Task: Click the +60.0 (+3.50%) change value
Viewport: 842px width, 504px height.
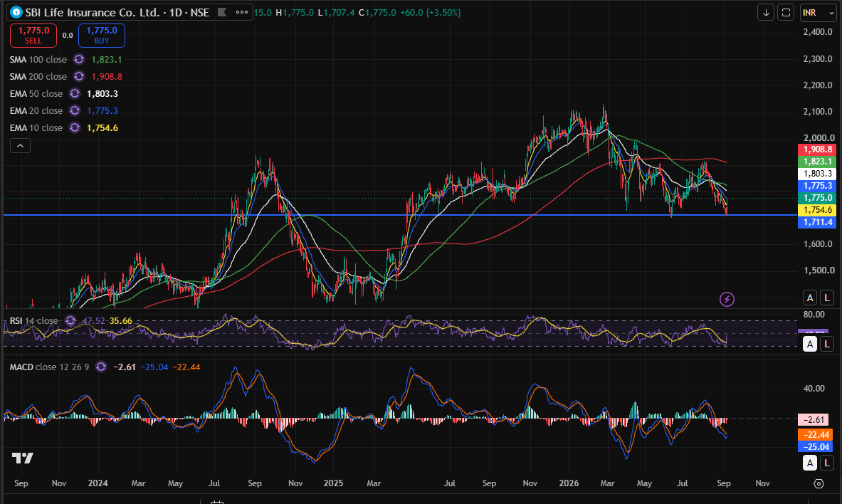Action: click(431, 12)
